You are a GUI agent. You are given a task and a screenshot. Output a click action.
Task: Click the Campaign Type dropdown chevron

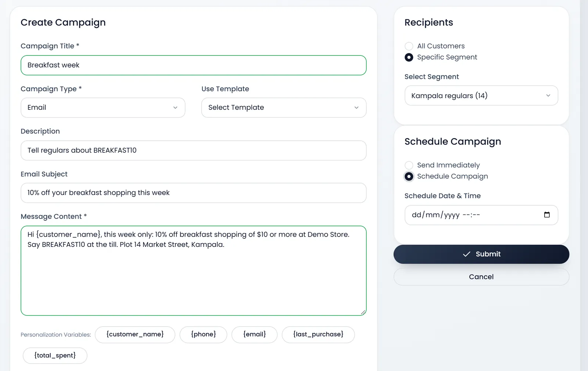pos(175,108)
